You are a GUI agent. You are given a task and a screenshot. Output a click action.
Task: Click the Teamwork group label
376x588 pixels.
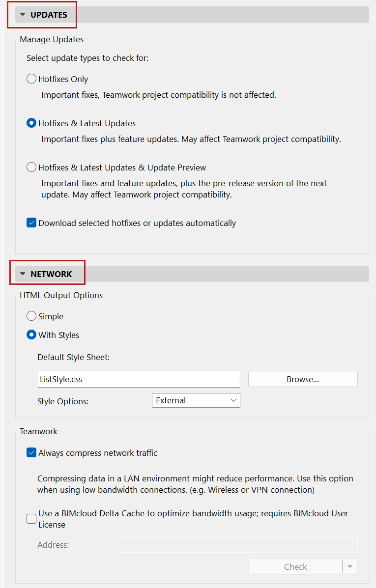38,431
